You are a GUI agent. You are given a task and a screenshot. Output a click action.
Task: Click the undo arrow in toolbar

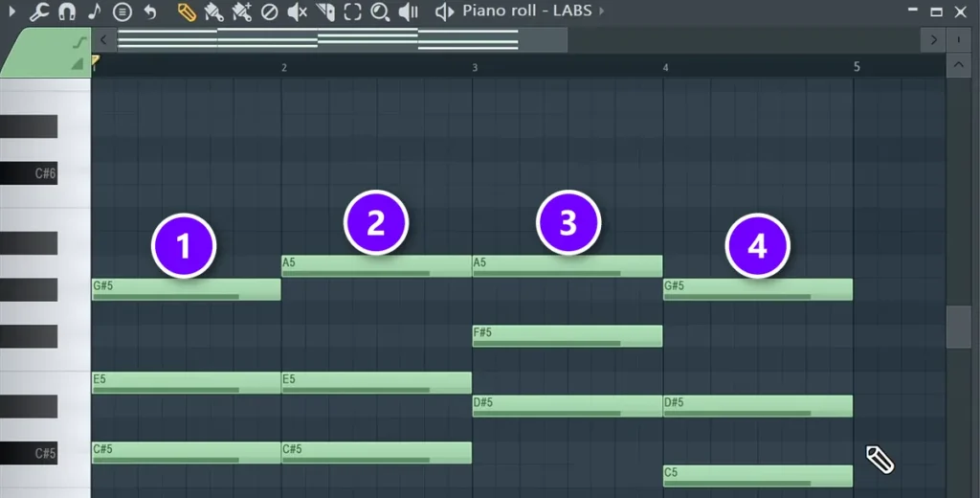tap(149, 11)
